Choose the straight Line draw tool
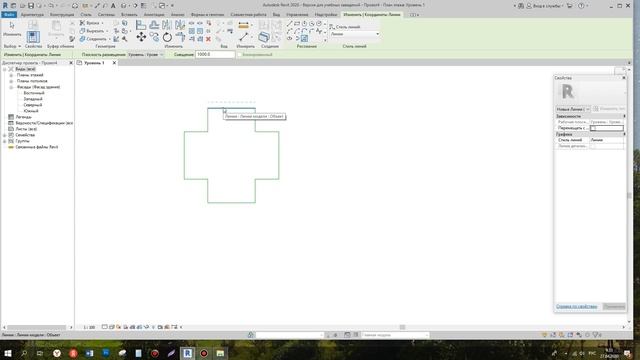The height and width of the screenshot is (360, 640). pos(289,24)
